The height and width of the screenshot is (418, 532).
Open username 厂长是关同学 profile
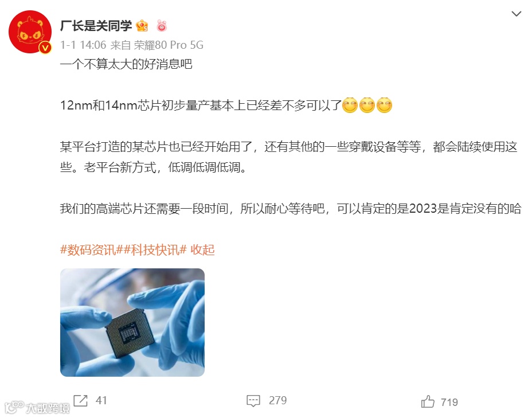pyautogui.click(x=96, y=26)
